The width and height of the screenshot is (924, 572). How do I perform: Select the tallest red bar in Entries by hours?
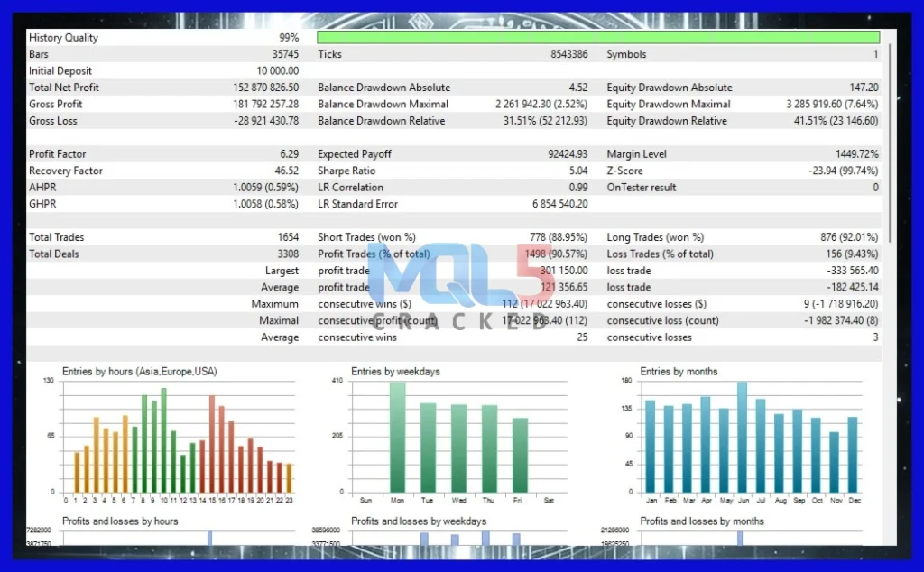pyautogui.click(x=212, y=443)
